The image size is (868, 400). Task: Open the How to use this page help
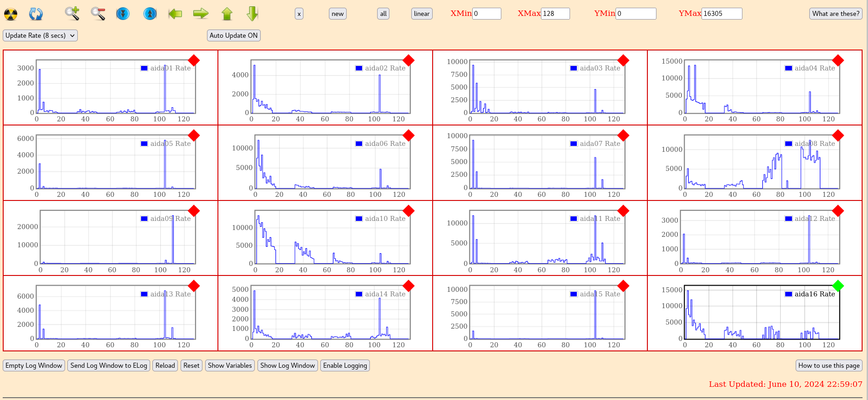(828, 365)
